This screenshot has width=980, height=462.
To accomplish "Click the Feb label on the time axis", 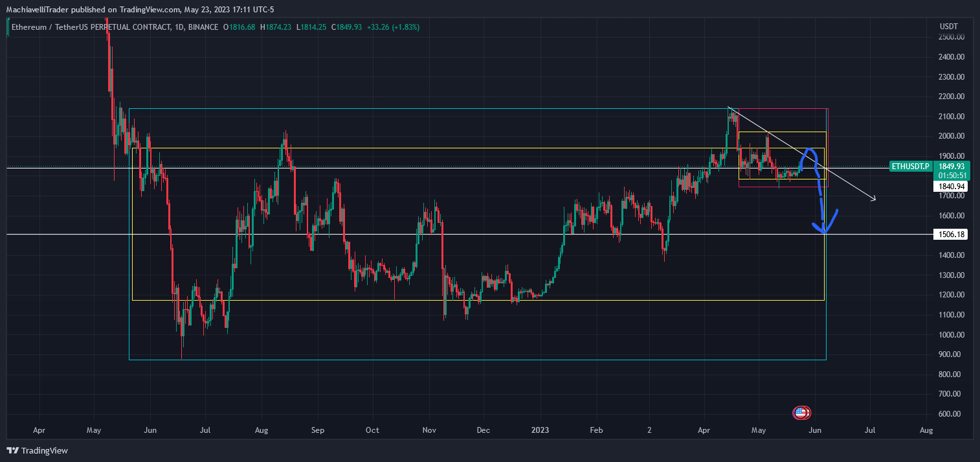I will click(597, 430).
